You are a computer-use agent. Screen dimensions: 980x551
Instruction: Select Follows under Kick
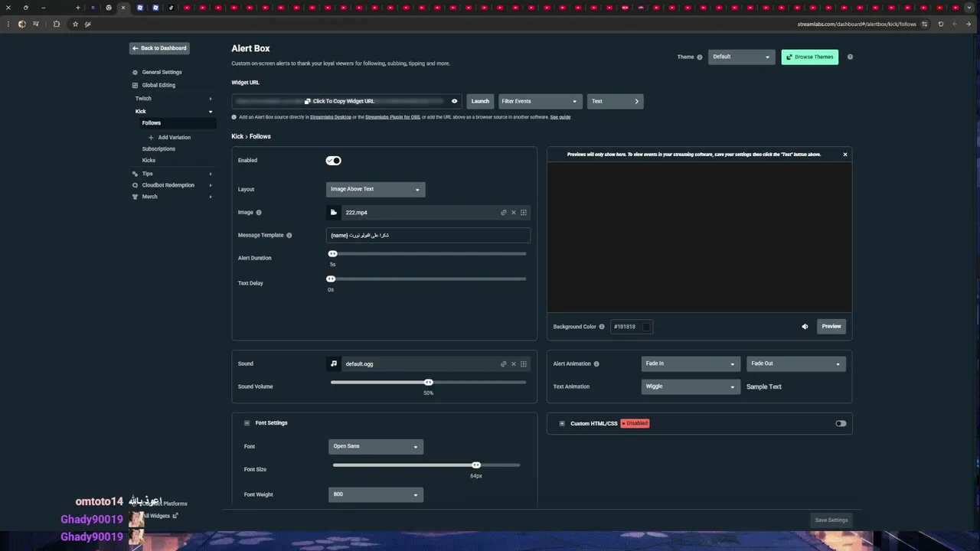coord(152,123)
